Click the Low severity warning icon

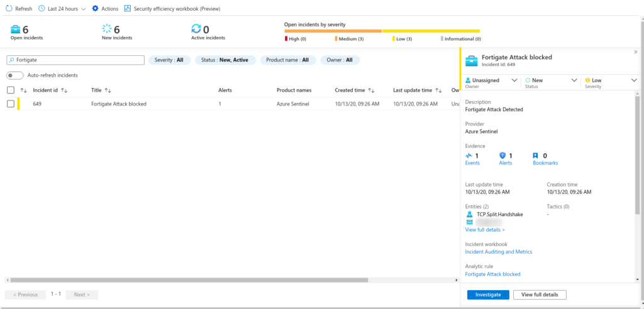[588, 80]
